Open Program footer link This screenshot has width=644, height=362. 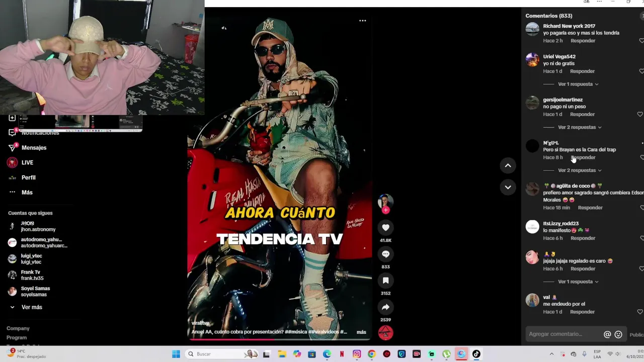tap(17, 338)
